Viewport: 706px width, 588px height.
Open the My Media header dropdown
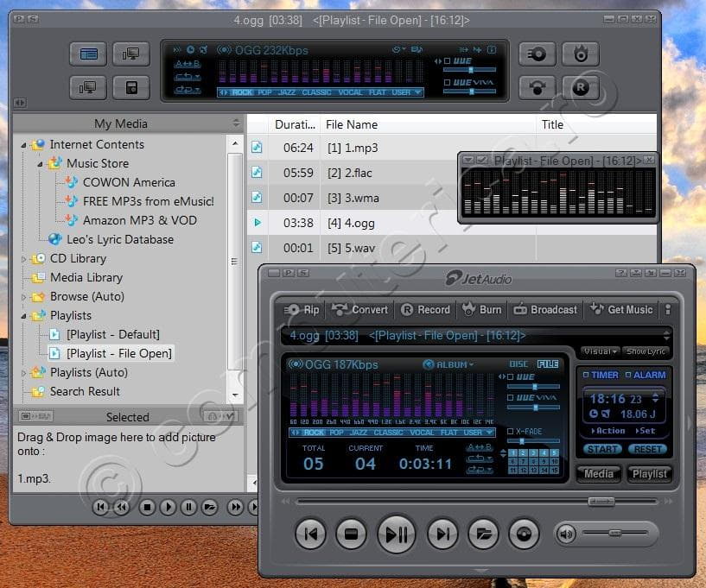coord(236,123)
